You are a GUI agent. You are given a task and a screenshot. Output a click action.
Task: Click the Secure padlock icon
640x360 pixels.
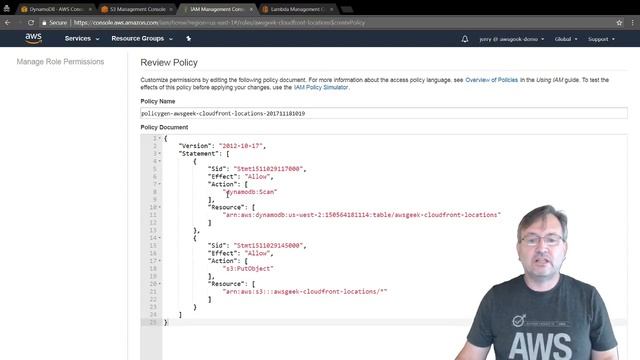click(x=44, y=23)
